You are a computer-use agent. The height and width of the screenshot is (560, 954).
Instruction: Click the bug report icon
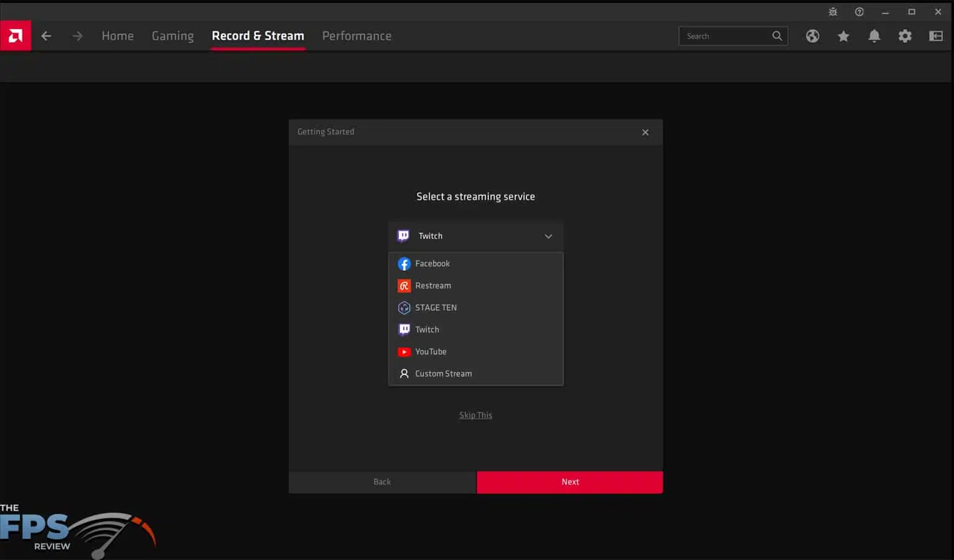click(833, 12)
